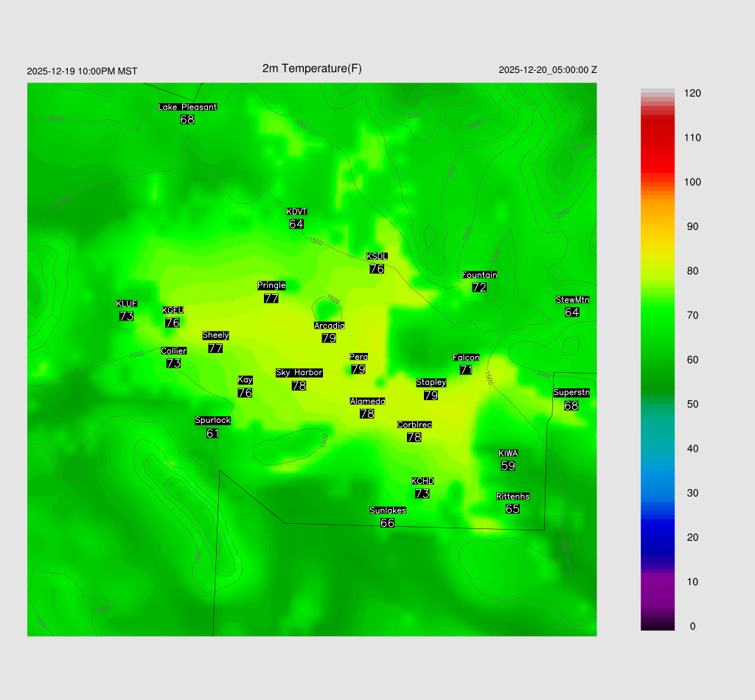This screenshot has height=700, width=755.
Task: Select the KIWA station label
Action: [x=508, y=453]
